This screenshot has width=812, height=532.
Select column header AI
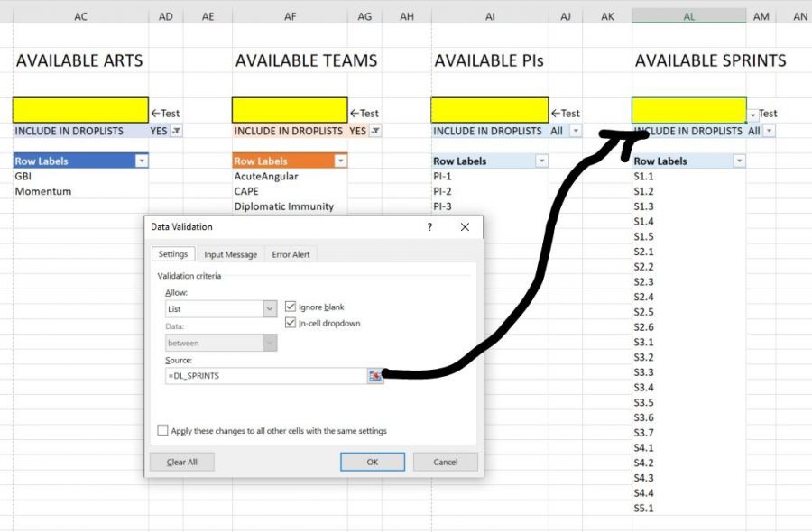[x=490, y=16]
